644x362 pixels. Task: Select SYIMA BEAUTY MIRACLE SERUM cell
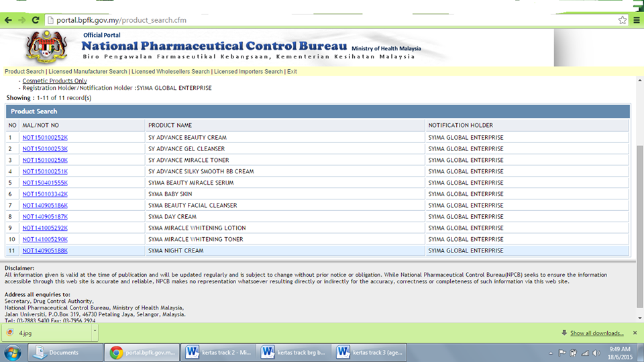point(285,183)
